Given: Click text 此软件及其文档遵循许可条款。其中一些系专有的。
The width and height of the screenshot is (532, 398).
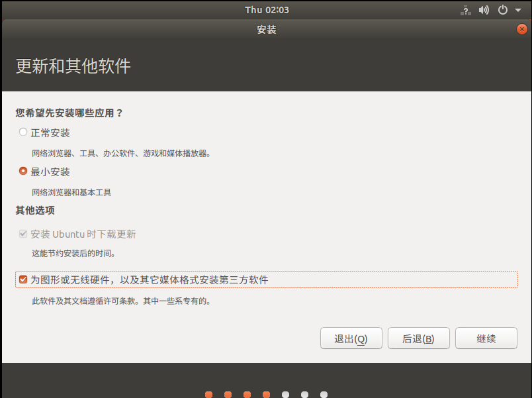Looking at the screenshot, I should click(x=122, y=301).
